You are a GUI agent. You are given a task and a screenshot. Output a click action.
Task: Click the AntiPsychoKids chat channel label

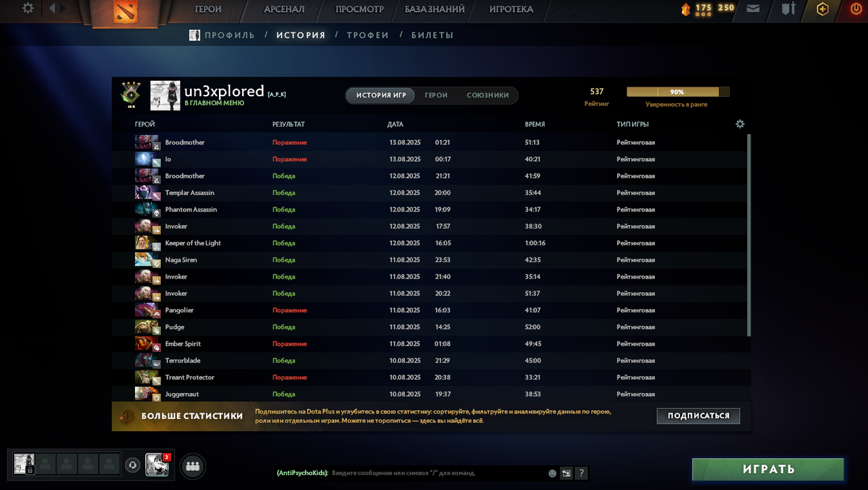click(302, 473)
